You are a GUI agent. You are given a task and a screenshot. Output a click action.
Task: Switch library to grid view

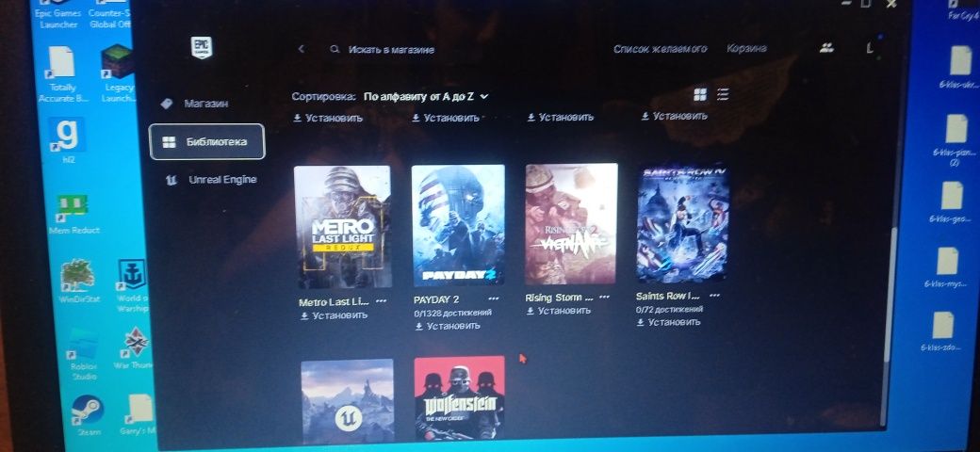(x=700, y=94)
